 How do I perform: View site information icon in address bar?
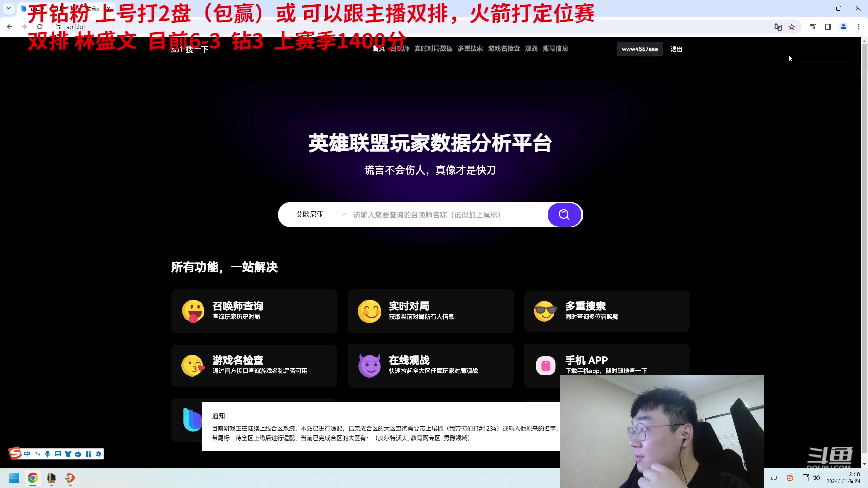tap(58, 27)
